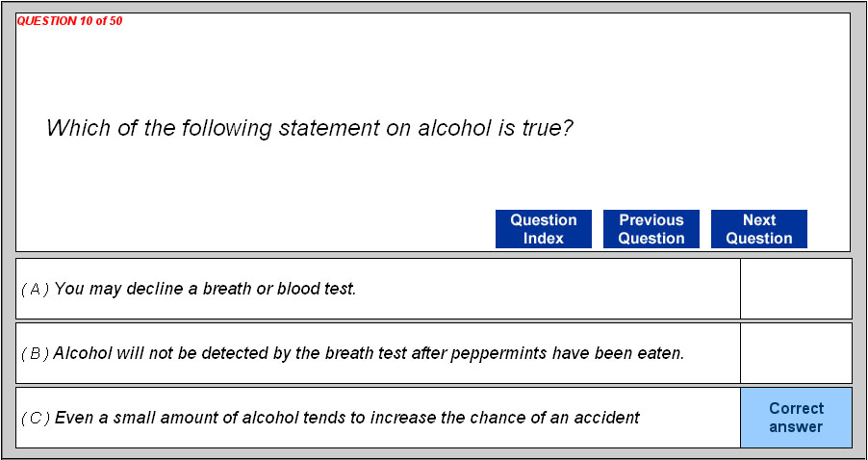The width and height of the screenshot is (868, 460).
Task: Click the red "QUESTION 10 of 50" counter
Action: (69, 21)
